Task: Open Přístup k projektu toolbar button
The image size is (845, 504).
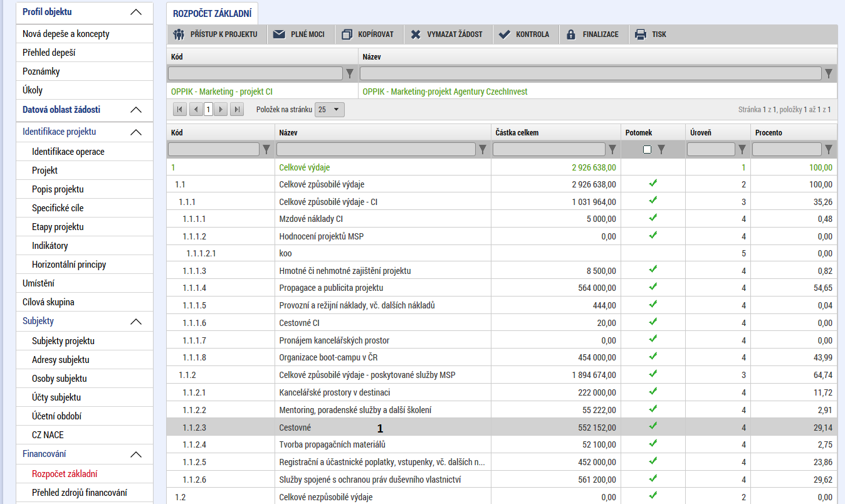Action: [217, 34]
